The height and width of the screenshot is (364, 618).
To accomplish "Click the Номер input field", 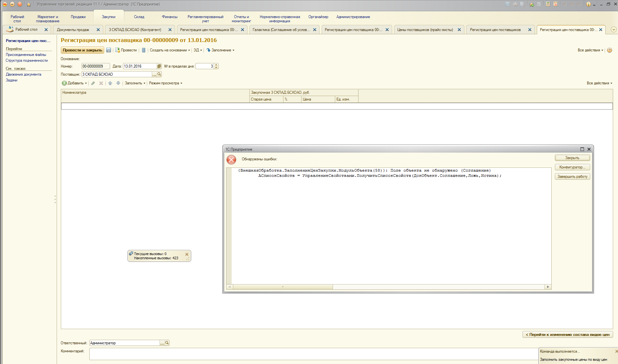I will click(x=95, y=66).
